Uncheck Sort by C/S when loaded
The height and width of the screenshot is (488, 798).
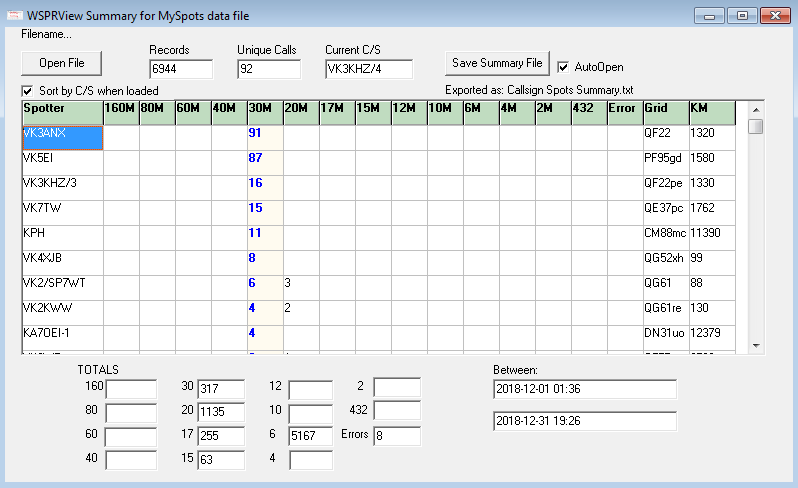click(x=28, y=91)
